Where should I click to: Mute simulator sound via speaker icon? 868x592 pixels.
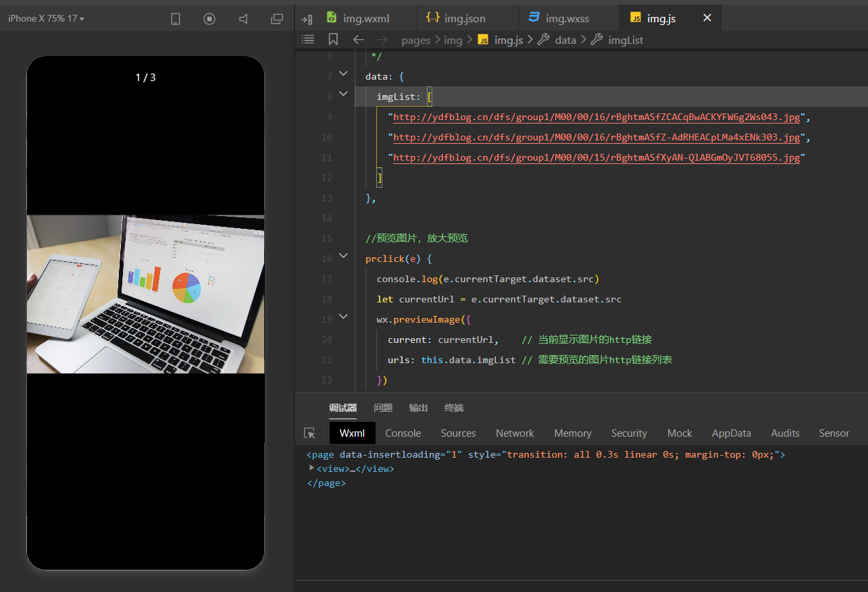click(x=243, y=19)
